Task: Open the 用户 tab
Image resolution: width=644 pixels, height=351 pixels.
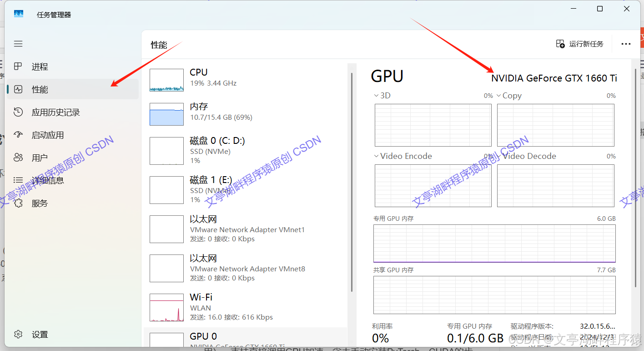Action: tap(73, 158)
